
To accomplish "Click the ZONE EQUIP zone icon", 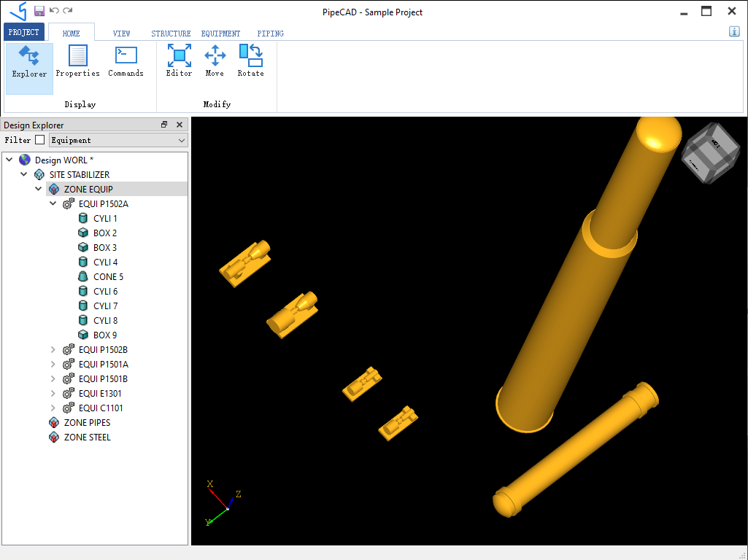I will click(x=54, y=189).
